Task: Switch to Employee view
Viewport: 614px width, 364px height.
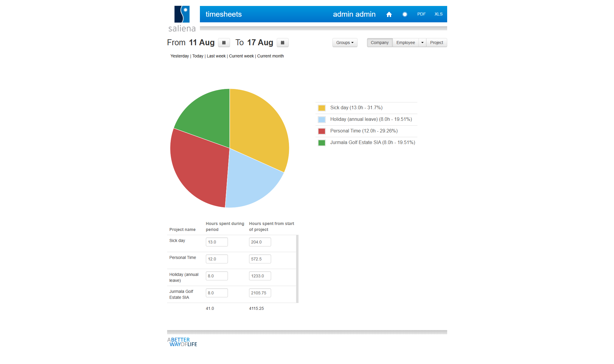Action: click(405, 43)
